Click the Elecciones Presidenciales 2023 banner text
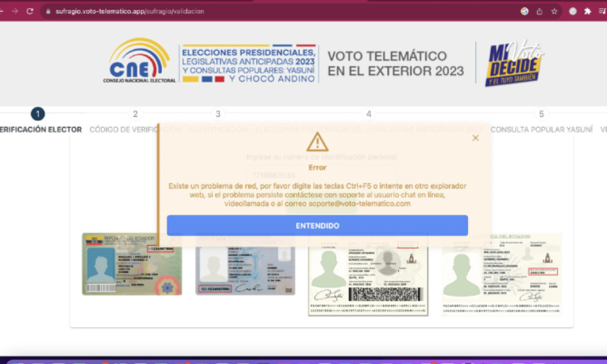 coord(249,65)
